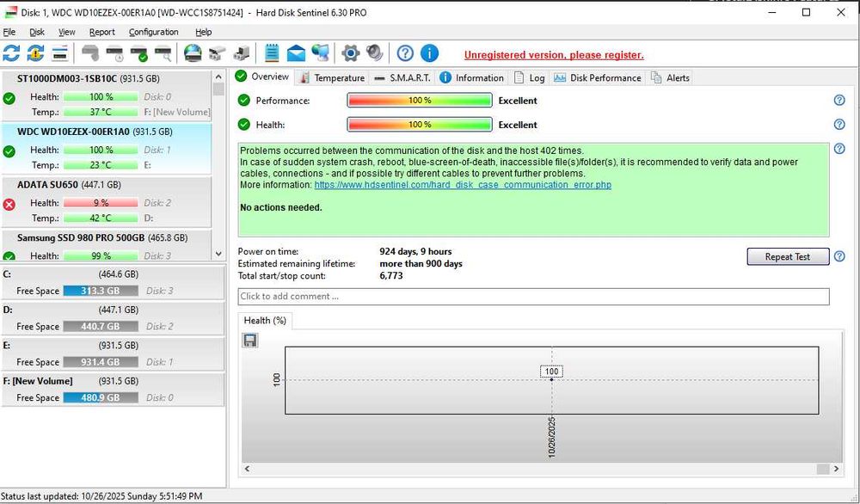Click the globe with monitor icon

pyautogui.click(x=320, y=53)
